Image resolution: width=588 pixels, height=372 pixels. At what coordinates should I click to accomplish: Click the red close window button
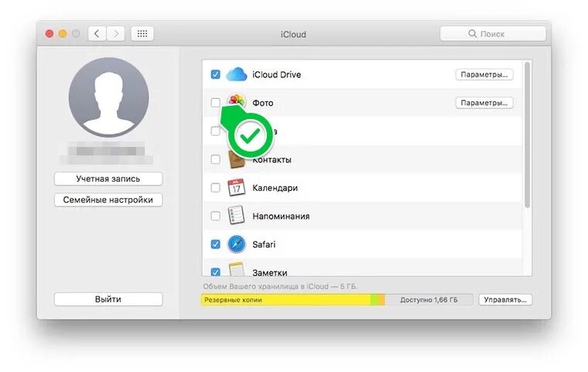(x=49, y=34)
